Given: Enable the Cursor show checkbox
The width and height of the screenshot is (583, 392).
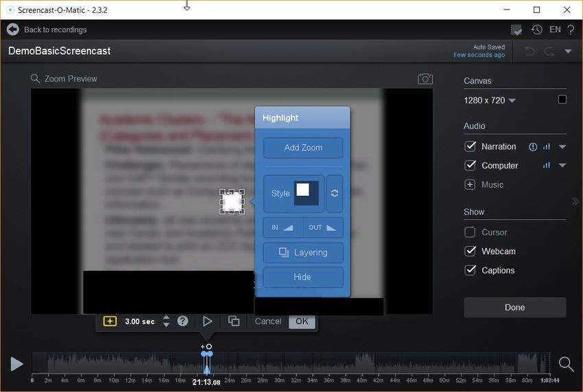Looking at the screenshot, I should (470, 232).
